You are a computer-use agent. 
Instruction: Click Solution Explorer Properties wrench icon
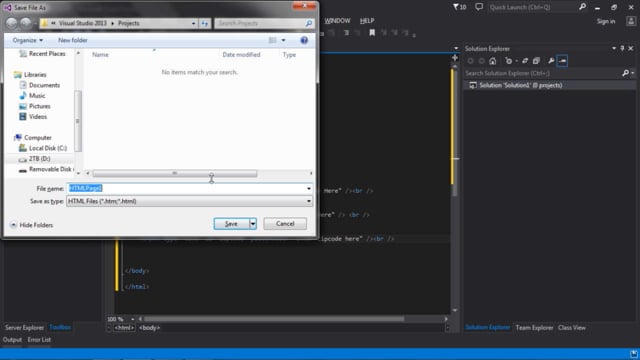551,61
